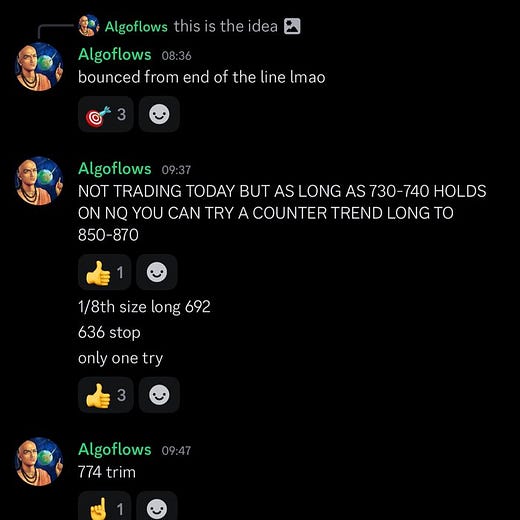
Task: Open small Algoflows avatar in the reply preview
Action: click(89, 25)
